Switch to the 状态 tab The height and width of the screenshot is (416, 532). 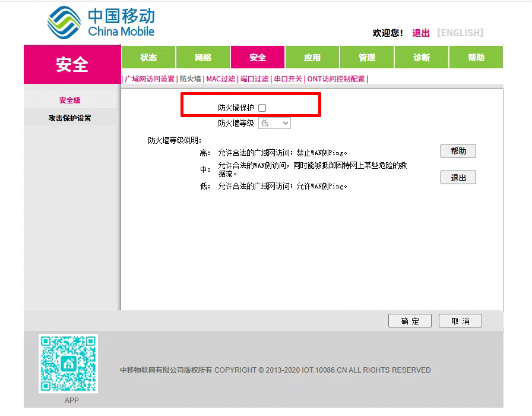click(x=148, y=58)
